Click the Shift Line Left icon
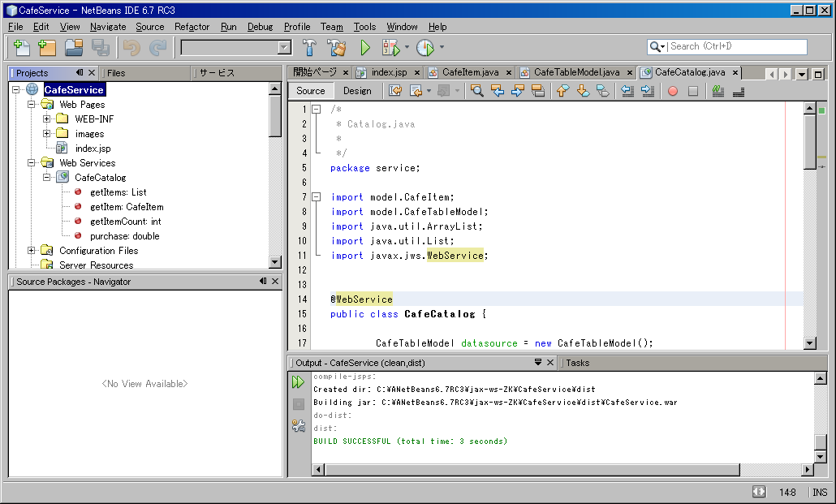This screenshot has width=836, height=504. [627, 91]
